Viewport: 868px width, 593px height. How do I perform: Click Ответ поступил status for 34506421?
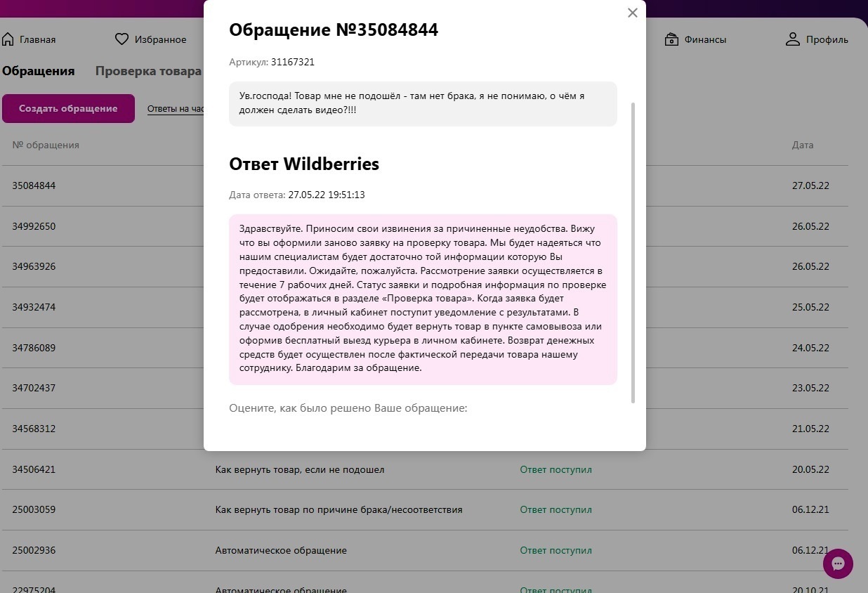click(555, 469)
